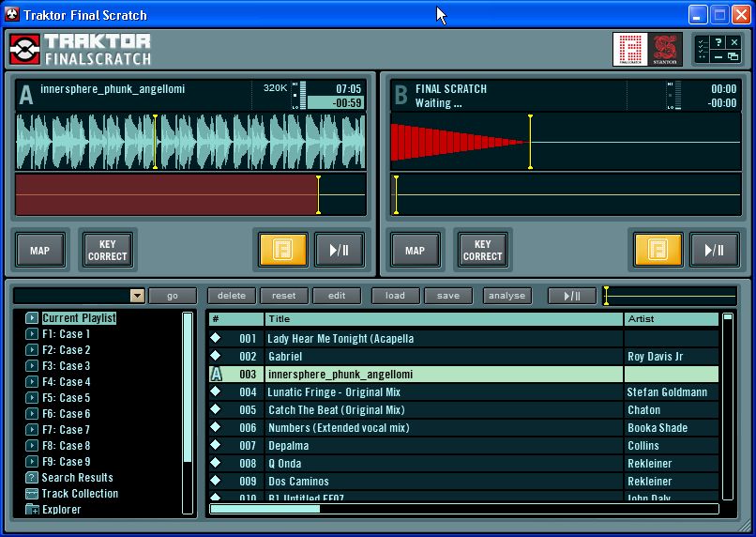The height and width of the screenshot is (537, 756).
Task: Click the analyse button
Action: pyautogui.click(x=507, y=296)
